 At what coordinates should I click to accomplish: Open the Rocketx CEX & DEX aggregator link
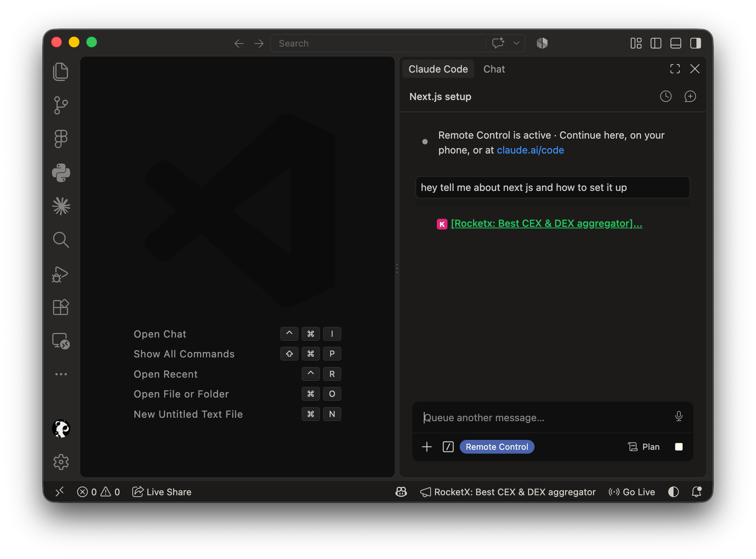546,223
